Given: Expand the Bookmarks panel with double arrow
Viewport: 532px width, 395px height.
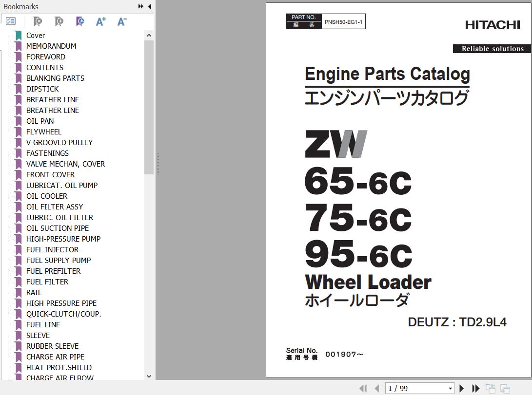Looking at the screenshot, I should point(140,6).
